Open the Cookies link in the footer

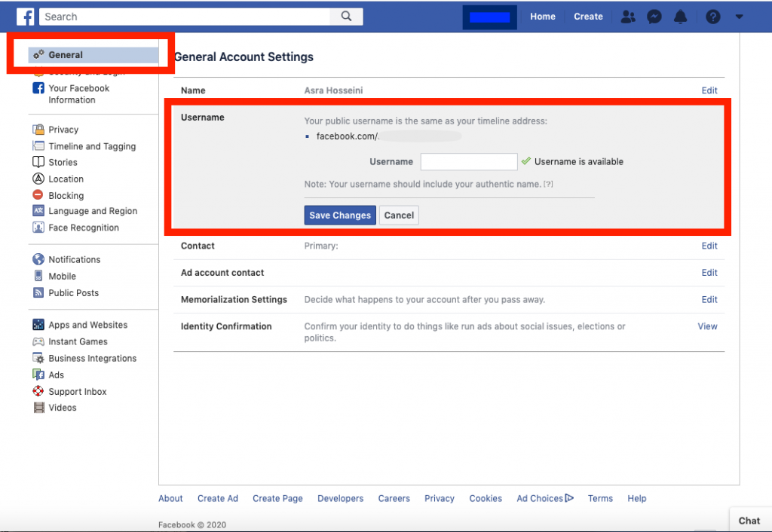pyautogui.click(x=485, y=498)
